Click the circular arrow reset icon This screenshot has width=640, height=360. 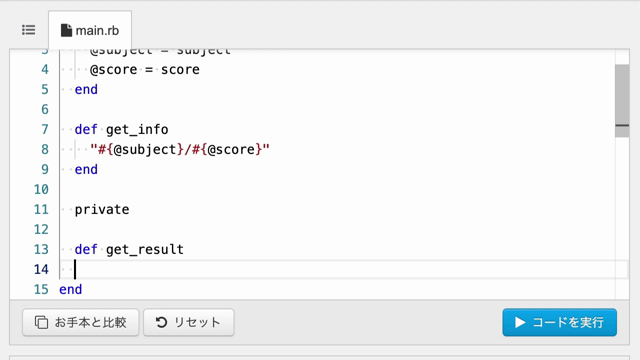162,322
